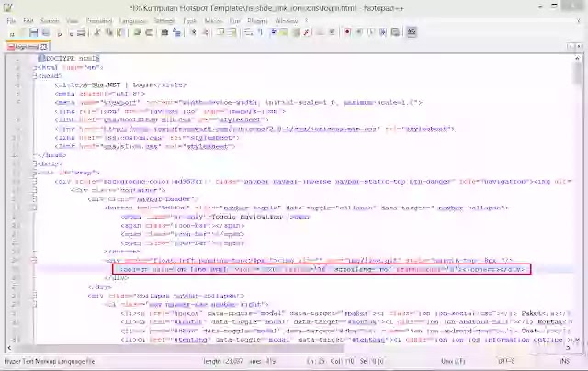
Task: Click the Stop Recording macro icon
Action: tap(359, 33)
